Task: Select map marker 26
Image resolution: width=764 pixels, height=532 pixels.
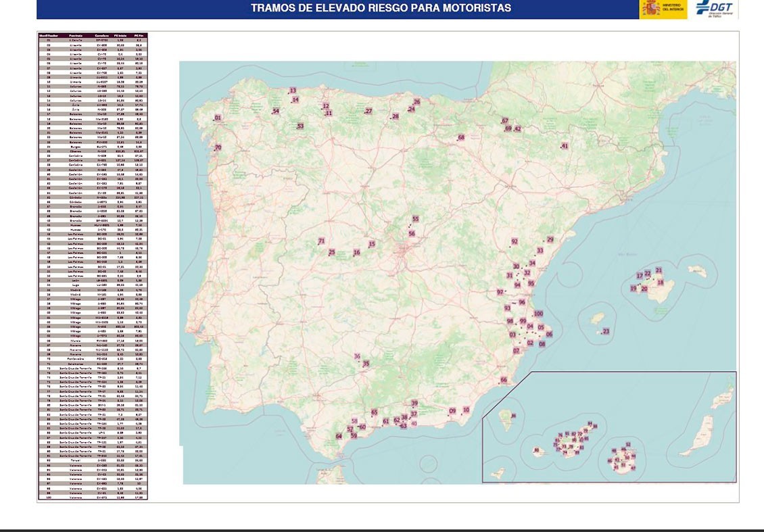Action: (x=417, y=102)
